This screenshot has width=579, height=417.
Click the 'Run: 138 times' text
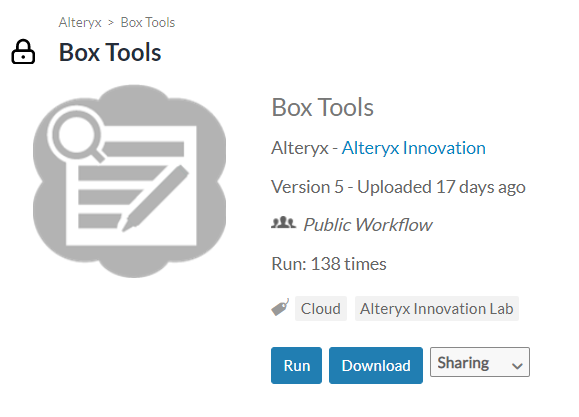[x=329, y=264]
